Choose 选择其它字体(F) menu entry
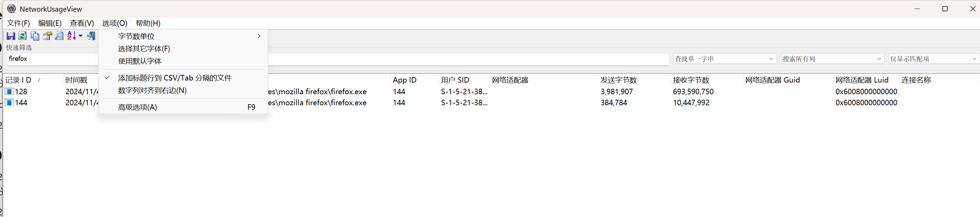This screenshot has width=980, height=217. tap(183, 48)
